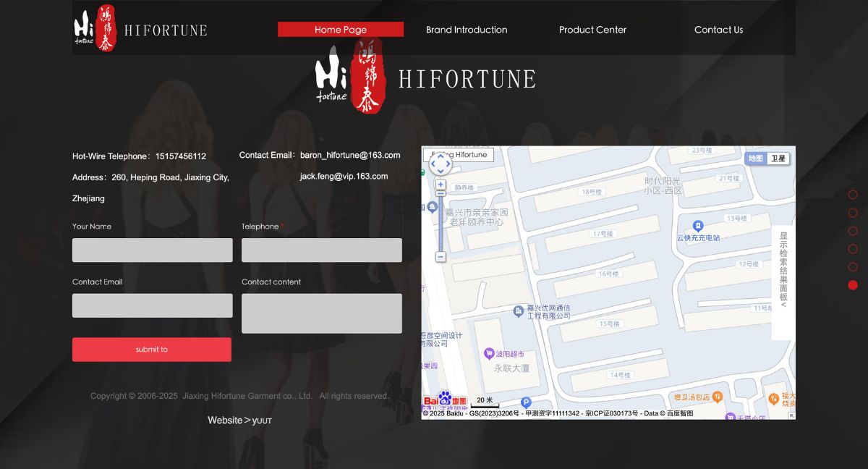
Task: Click the Baidu map logo
Action: (445, 399)
